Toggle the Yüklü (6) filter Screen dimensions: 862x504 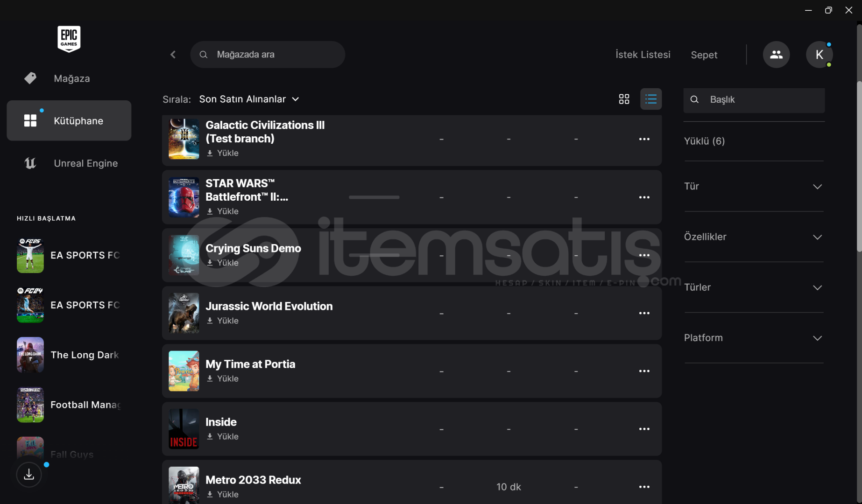(x=704, y=141)
